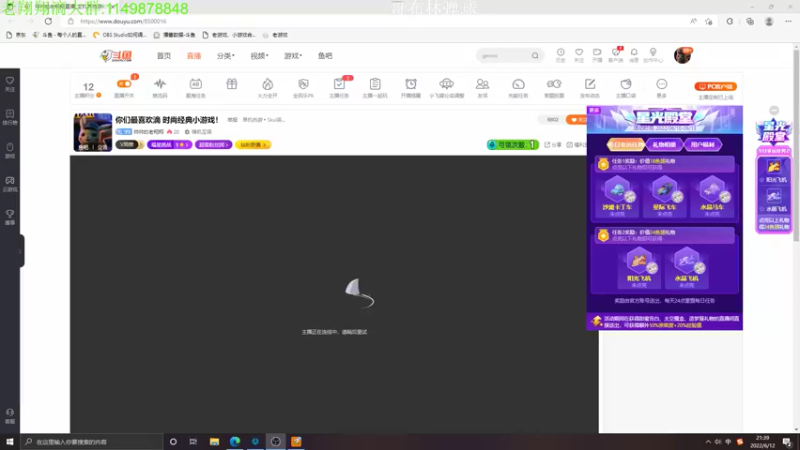Open File Explorer from the taskbar
Viewport: 800px width, 450px height.
tap(214, 441)
